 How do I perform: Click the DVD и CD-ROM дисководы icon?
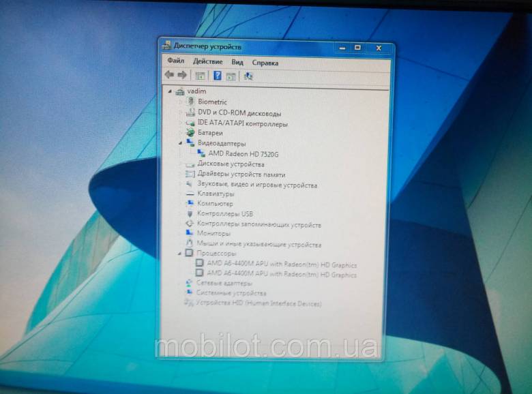pyautogui.click(x=191, y=112)
